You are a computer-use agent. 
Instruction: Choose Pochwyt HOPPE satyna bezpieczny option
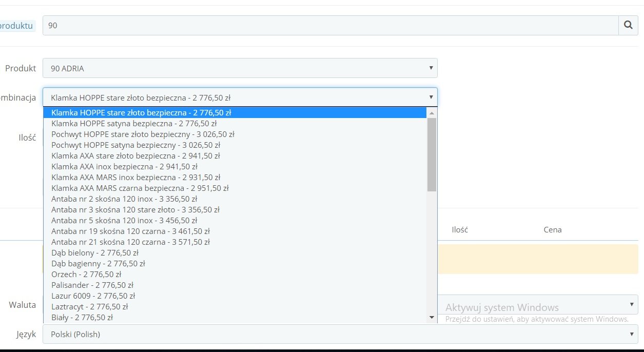click(235, 145)
